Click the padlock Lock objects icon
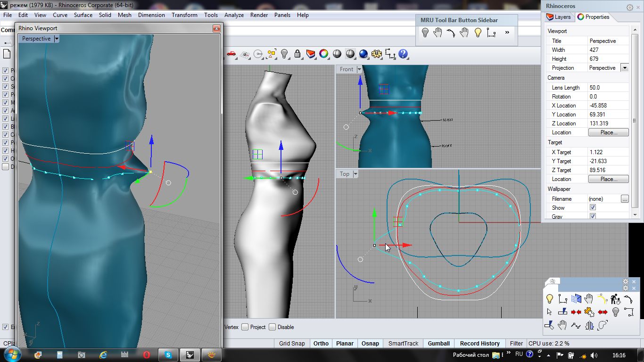This screenshot has height=362, width=644. tap(297, 54)
